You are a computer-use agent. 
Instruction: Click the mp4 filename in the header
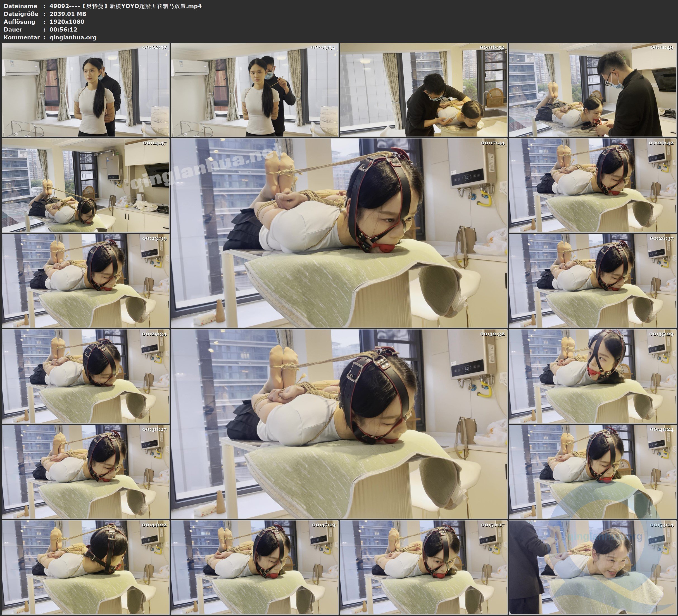[x=125, y=6]
